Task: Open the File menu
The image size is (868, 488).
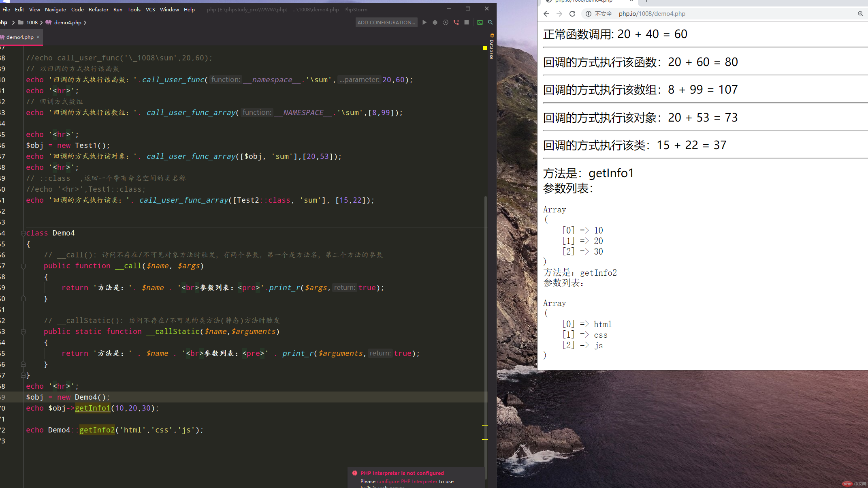Action: pyautogui.click(x=6, y=9)
